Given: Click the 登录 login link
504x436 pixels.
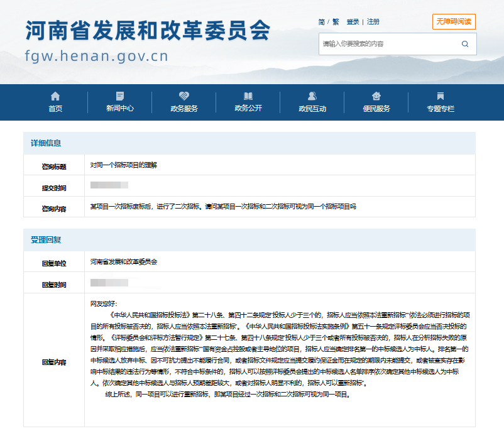Looking at the screenshot, I should [x=353, y=21].
